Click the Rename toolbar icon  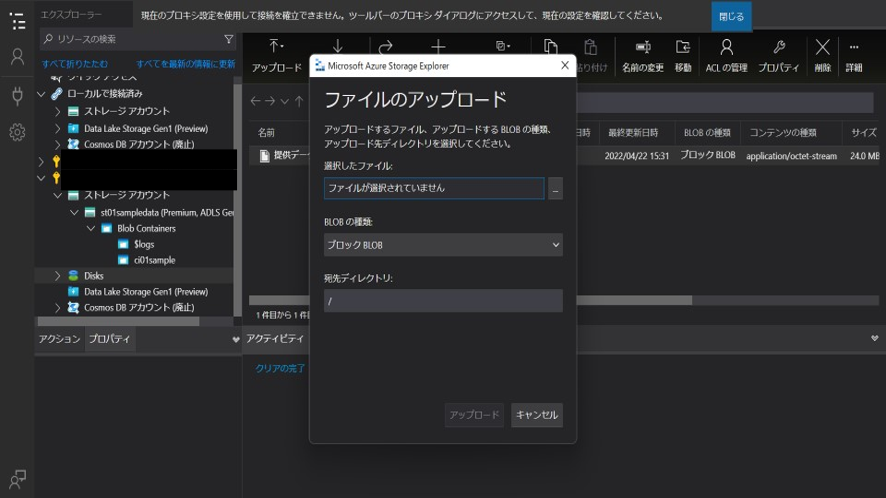643,55
